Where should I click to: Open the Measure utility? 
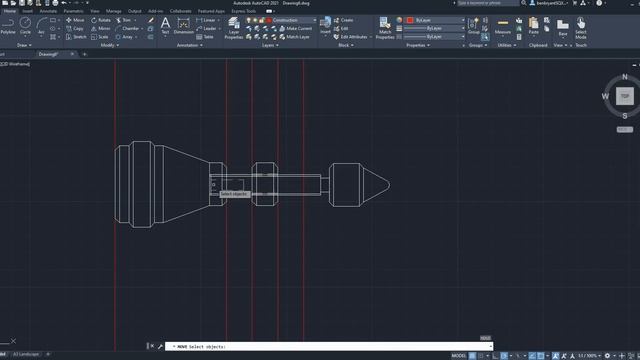pos(503,26)
